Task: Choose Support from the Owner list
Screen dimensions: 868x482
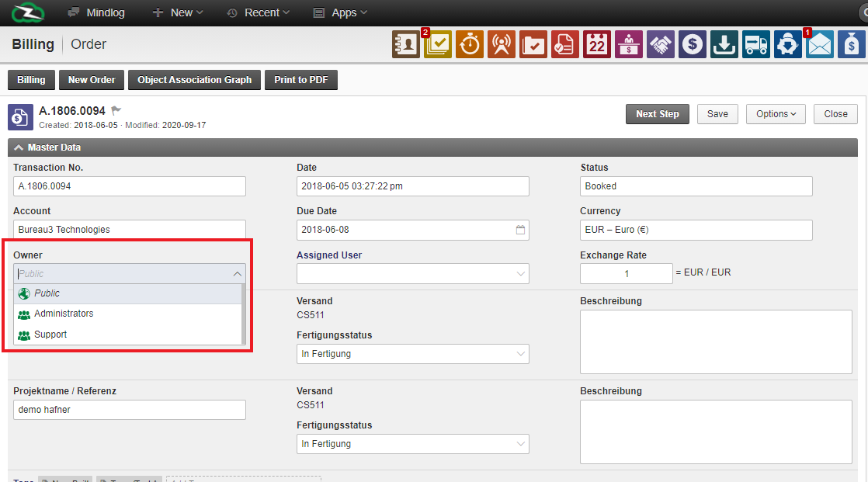Action: tap(50, 335)
